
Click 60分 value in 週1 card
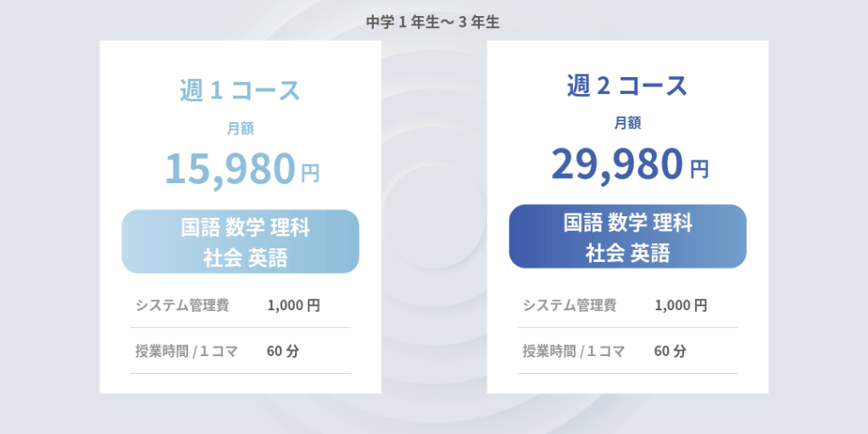[x=282, y=351]
